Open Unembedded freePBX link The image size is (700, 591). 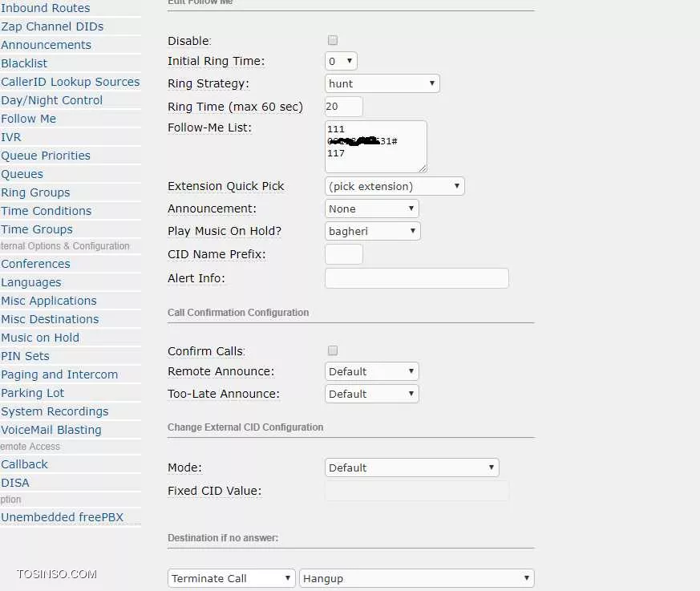click(x=62, y=517)
